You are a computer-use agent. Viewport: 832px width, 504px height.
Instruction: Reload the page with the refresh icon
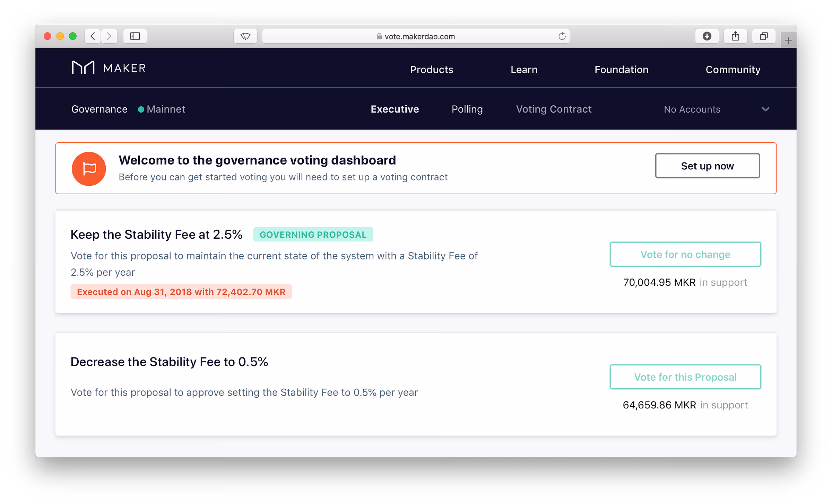tap(562, 36)
